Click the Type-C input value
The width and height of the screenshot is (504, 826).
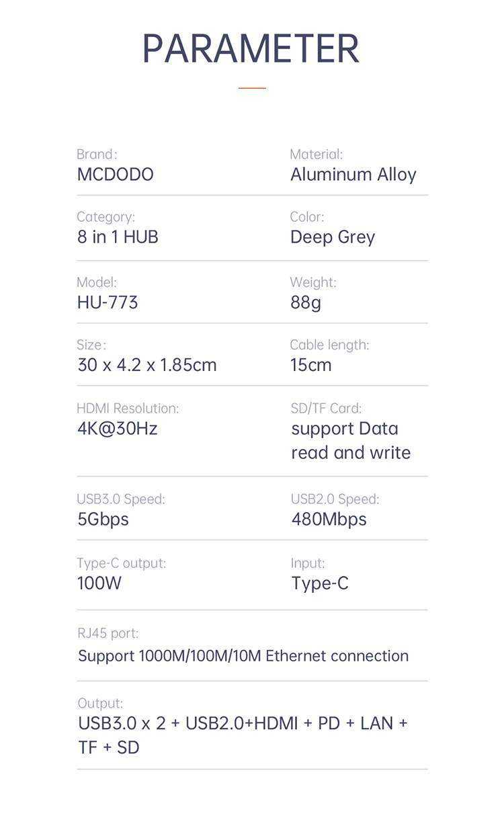(320, 583)
